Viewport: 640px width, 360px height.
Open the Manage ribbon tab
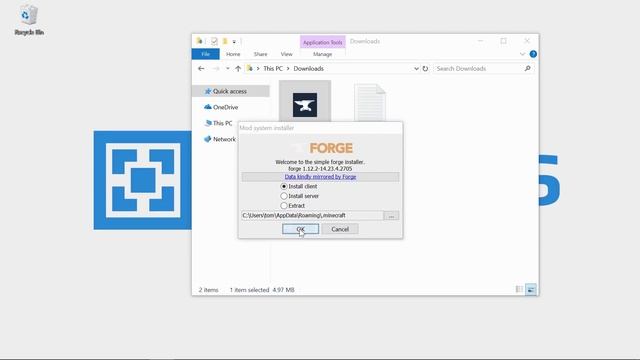click(322, 54)
